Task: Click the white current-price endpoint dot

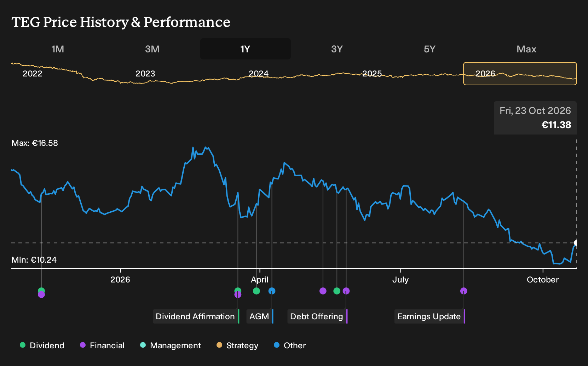Action: [x=576, y=243]
